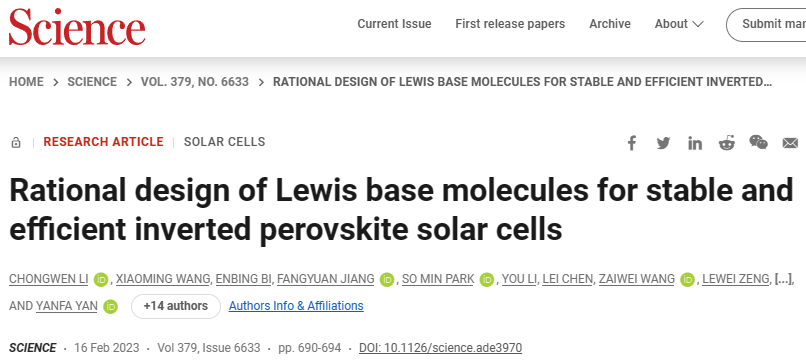Open So Min Park's ORCID icon
Viewport: 806px width, 360px height.
tap(486, 280)
